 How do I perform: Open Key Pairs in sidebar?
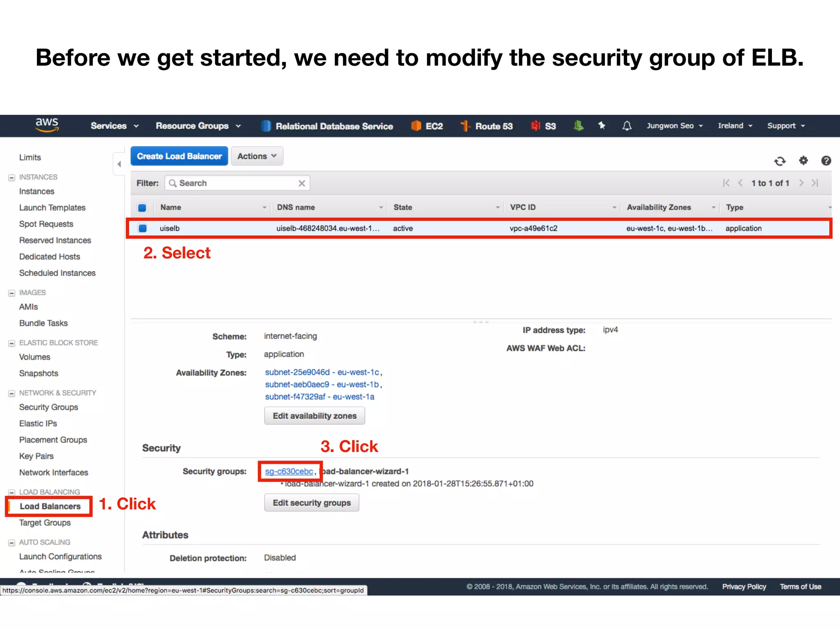(x=36, y=457)
